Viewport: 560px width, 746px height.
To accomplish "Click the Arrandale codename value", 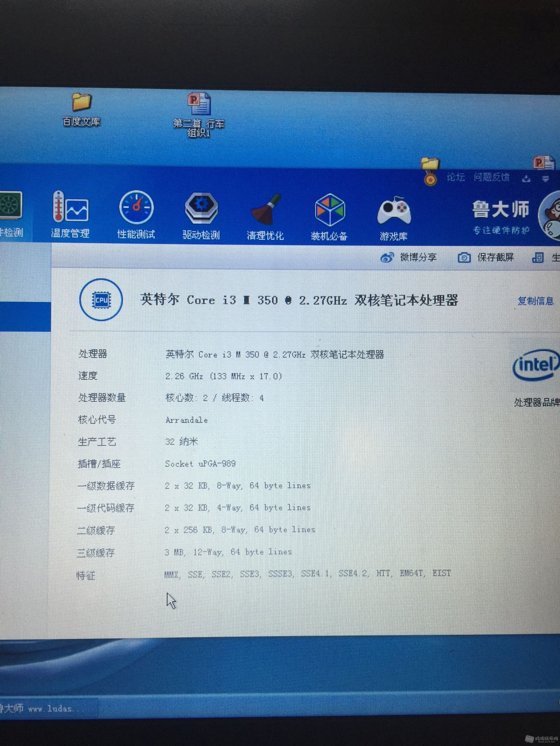I will pos(187,420).
